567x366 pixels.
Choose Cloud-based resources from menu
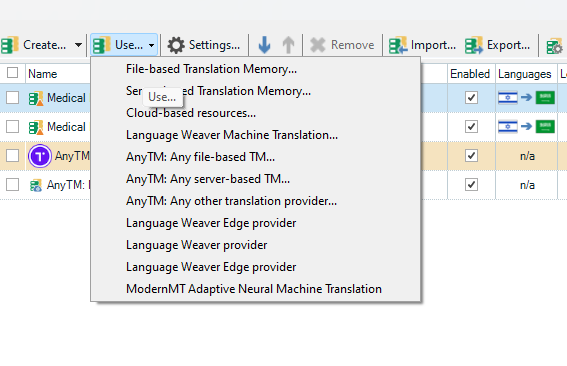(x=255, y=113)
